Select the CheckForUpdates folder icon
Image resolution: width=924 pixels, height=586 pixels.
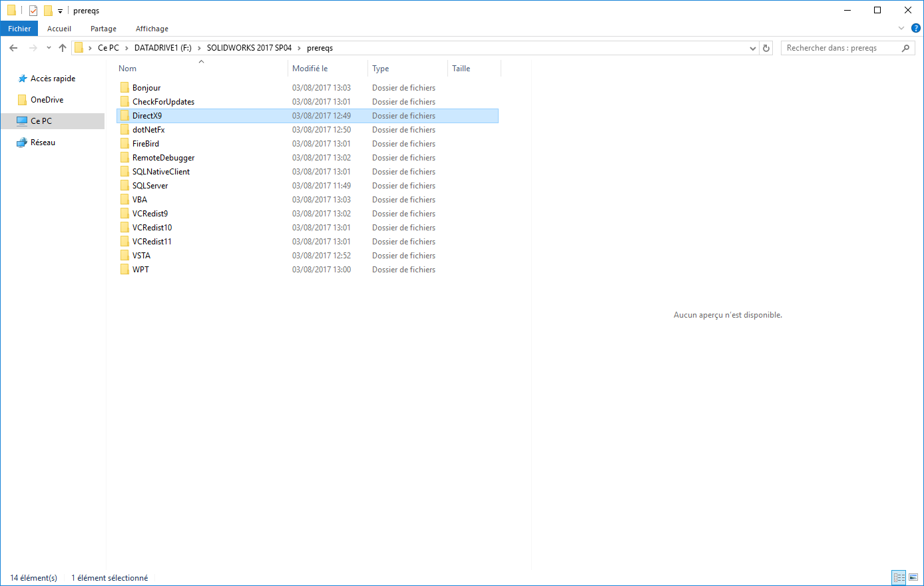coord(124,102)
